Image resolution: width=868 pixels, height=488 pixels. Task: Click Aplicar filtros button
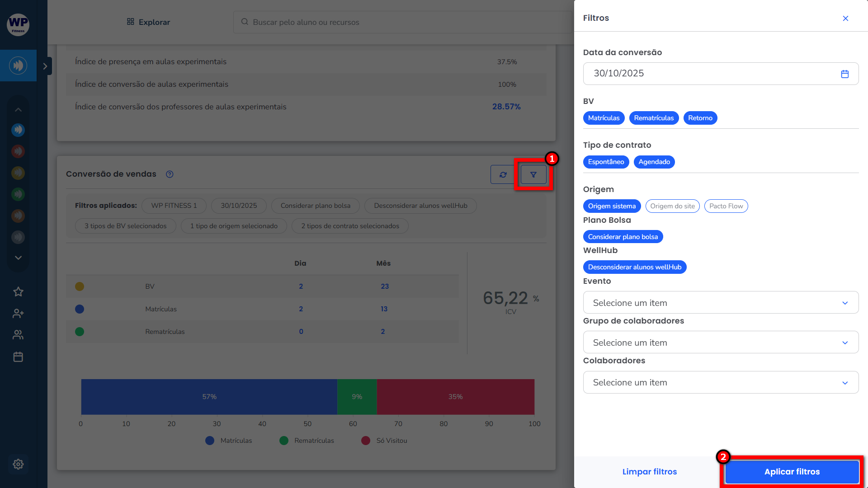point(792,472)
